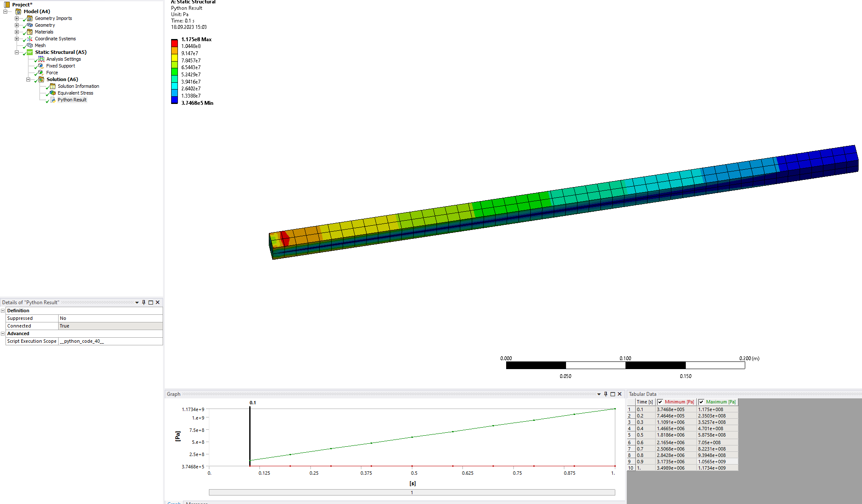Image resolution: width=862 pixels, height=504 pixels.
Task: Click the Connected value 'True'
Action: click(x=110, y=326)
